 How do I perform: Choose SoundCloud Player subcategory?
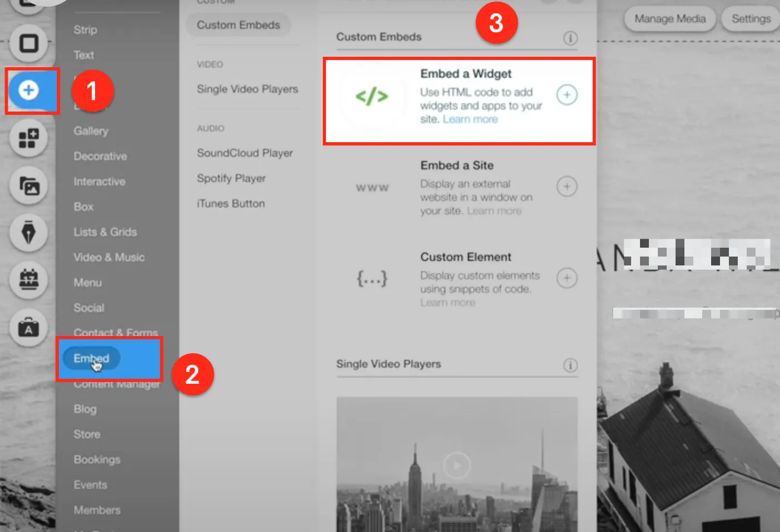(x=244, y=153)
